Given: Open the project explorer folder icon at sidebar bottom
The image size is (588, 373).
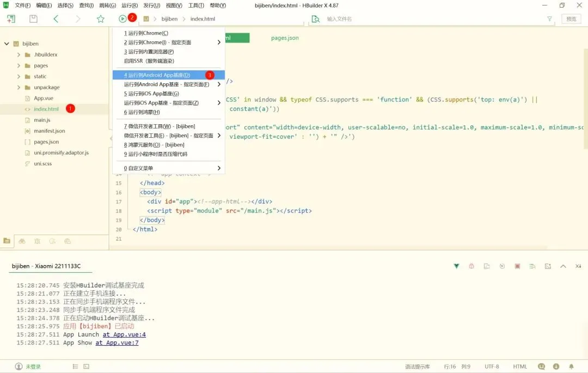Looking at the screenshot, I should tap(7, 241).
